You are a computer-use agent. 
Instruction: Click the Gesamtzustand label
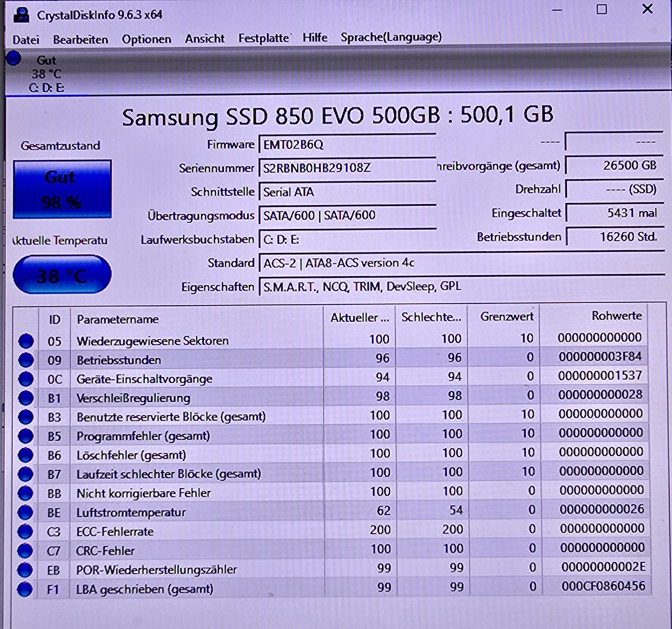pos(60,145)
